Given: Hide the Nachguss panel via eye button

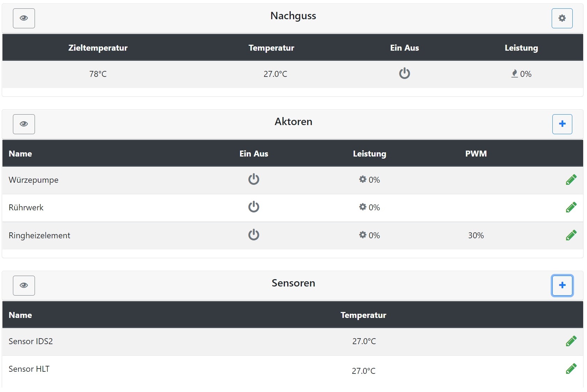Looking at the screenshot, I should coord(24,18).
